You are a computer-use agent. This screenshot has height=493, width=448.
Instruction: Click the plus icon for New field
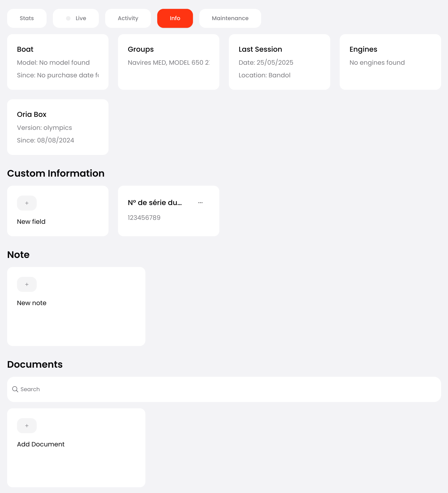pos(27,203)
